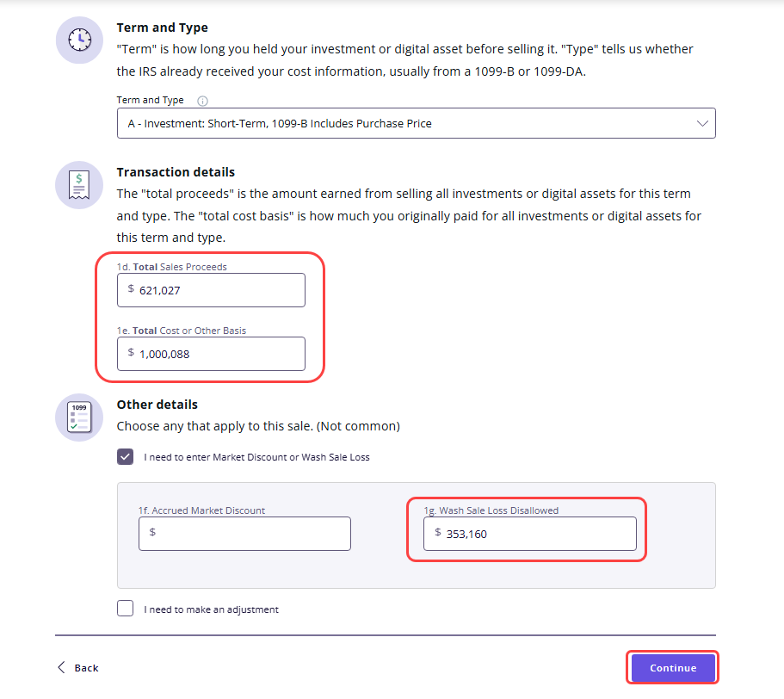Uncheck Market Discount or Wash Sale Loss checkbox

coord(126,456)
